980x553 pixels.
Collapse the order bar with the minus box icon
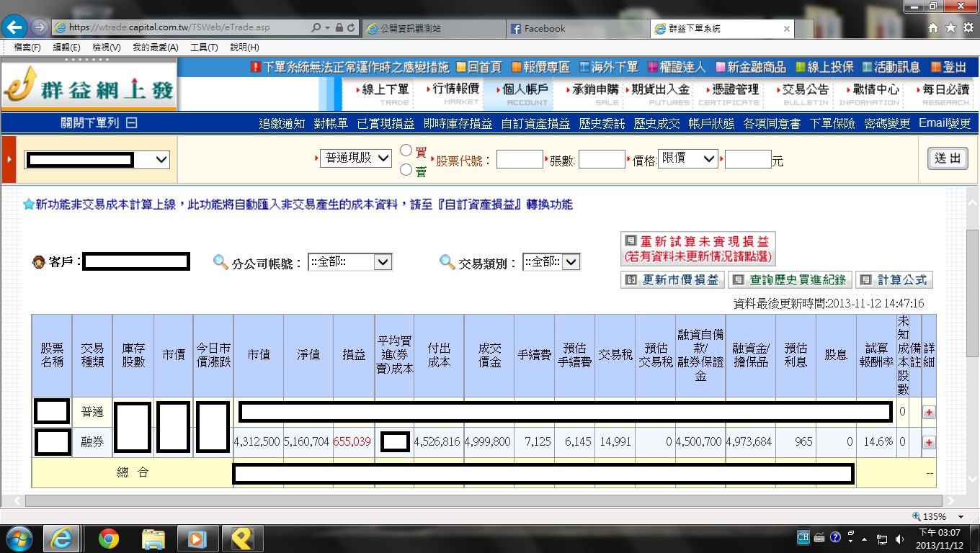[131, 123]
